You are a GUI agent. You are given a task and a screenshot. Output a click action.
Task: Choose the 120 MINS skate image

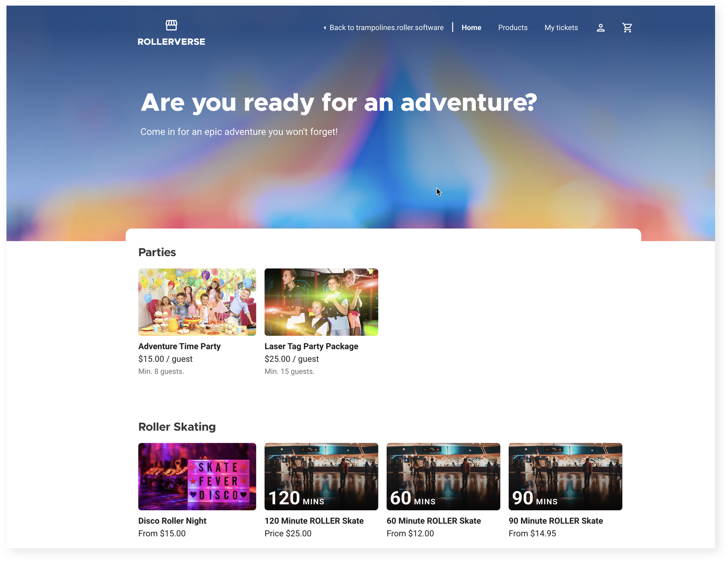[x=321, y=476]
